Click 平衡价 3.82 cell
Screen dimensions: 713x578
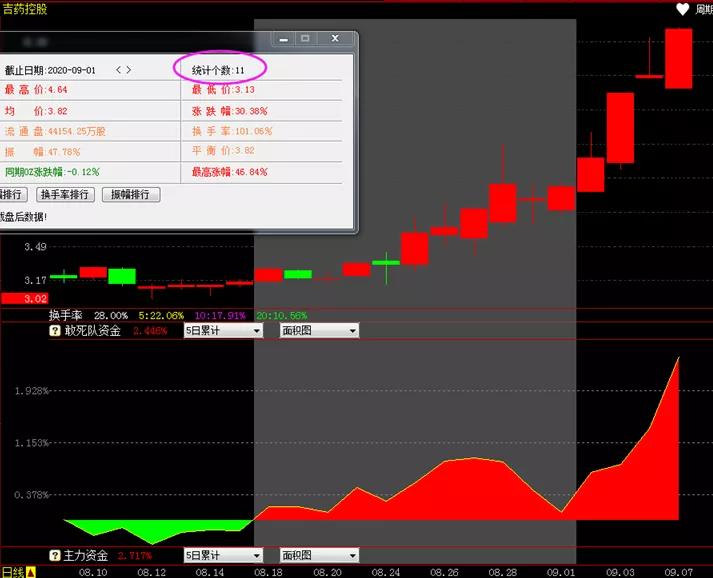coord(223,151)
